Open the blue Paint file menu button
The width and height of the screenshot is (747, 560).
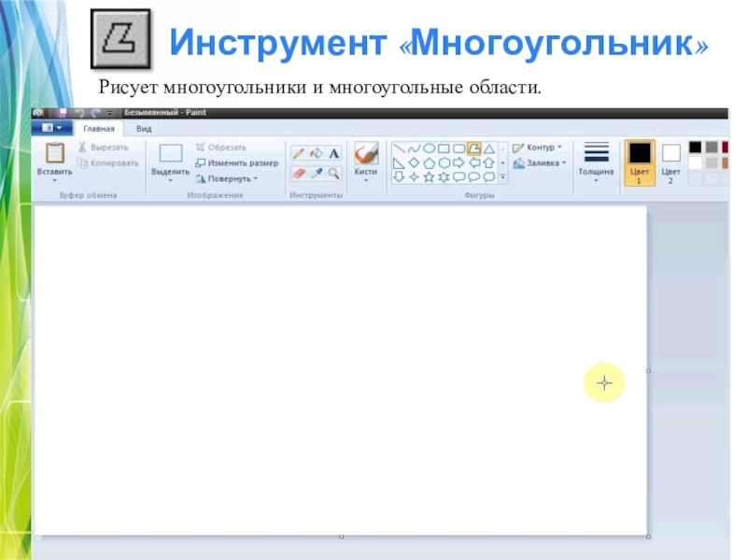(x=52, y=128)
